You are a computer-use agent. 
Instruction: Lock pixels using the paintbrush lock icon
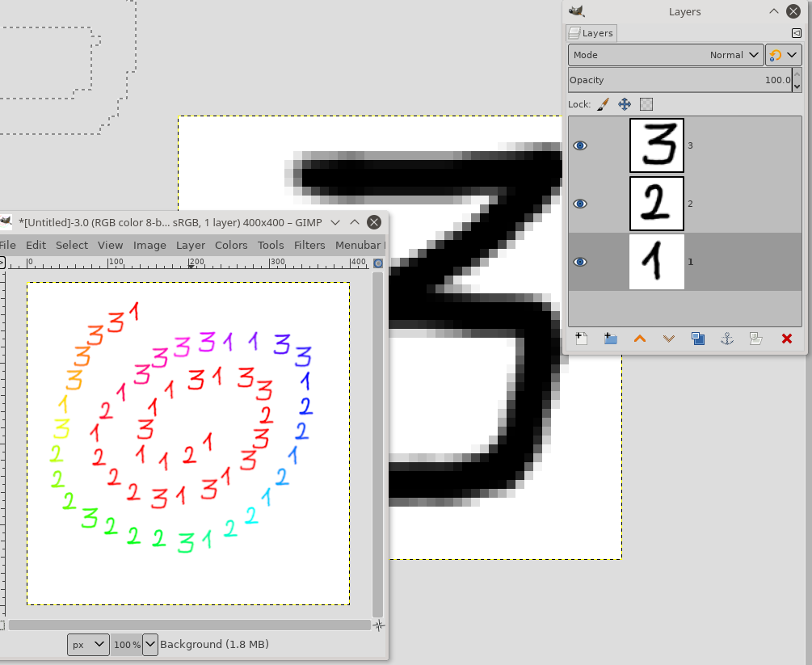point(603,104)
